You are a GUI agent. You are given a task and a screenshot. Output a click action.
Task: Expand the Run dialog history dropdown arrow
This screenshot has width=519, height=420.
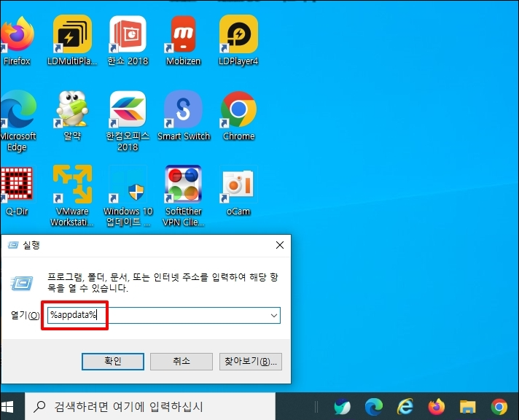[274, 315]
